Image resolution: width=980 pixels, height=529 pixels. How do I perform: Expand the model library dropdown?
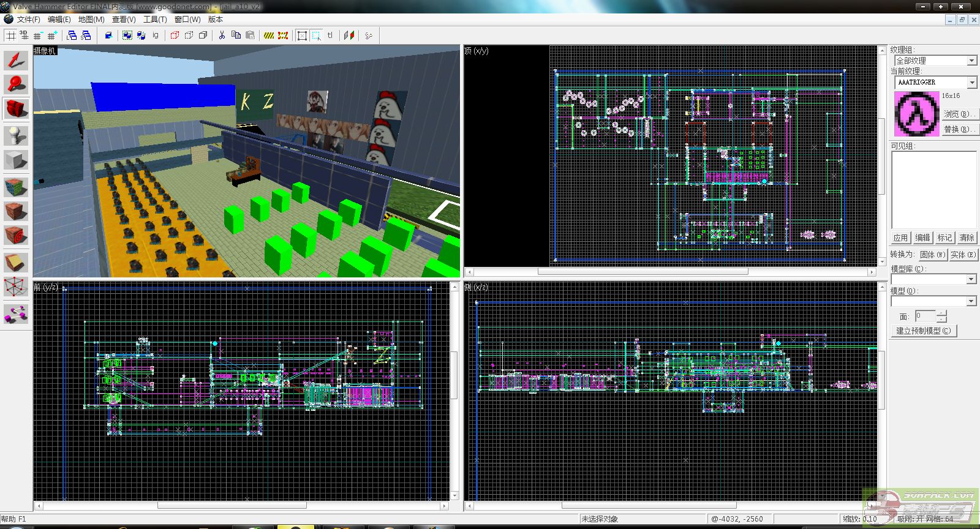point(971,279)
